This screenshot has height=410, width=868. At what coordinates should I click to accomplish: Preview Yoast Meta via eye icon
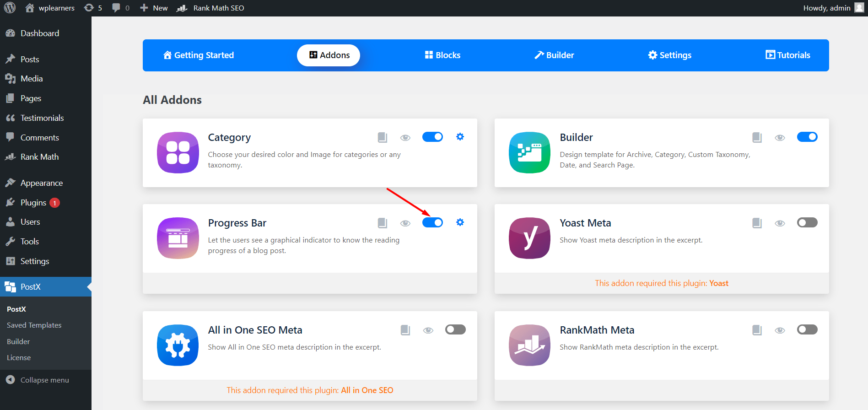point(780,223)
